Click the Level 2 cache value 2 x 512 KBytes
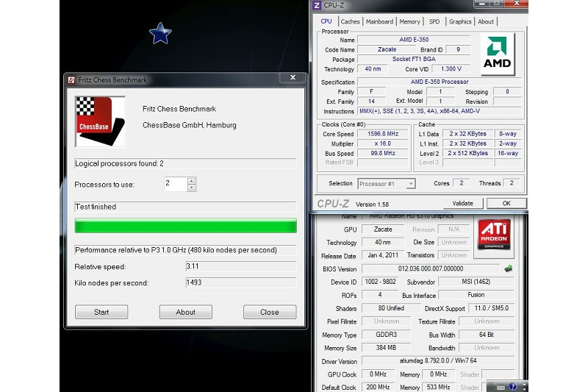Viewport: 588px width, 392px height. [x=467, y=154]
